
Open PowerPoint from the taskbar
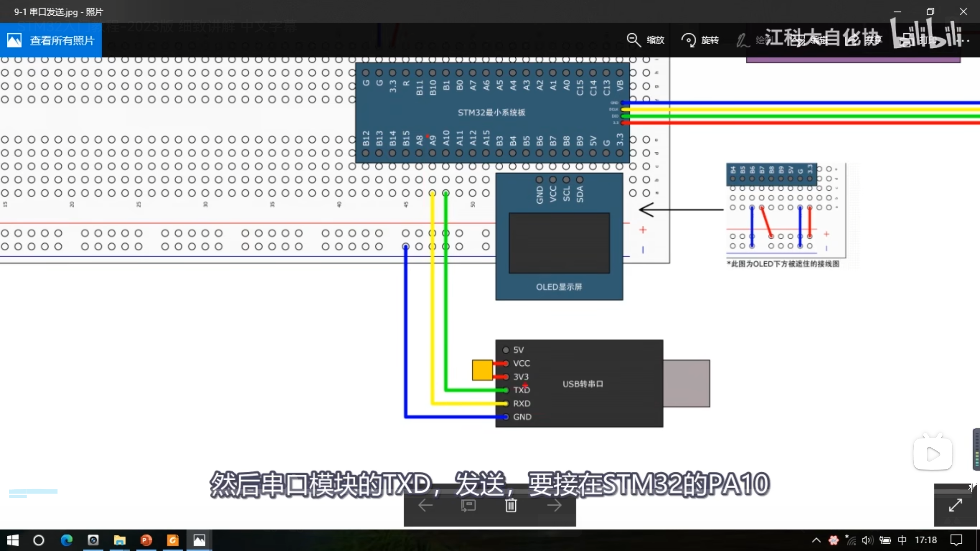[x=146, y=540]
